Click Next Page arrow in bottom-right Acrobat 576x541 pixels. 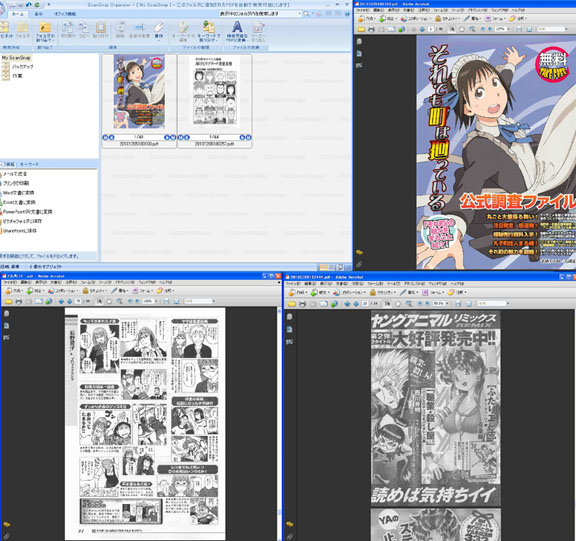point(356,304)
